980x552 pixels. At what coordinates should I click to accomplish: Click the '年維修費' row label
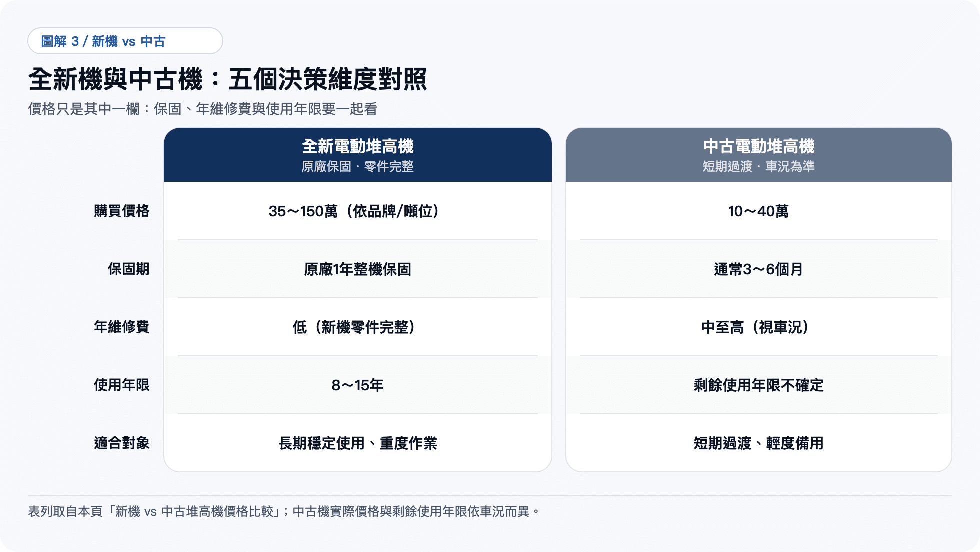coord(122,327)
